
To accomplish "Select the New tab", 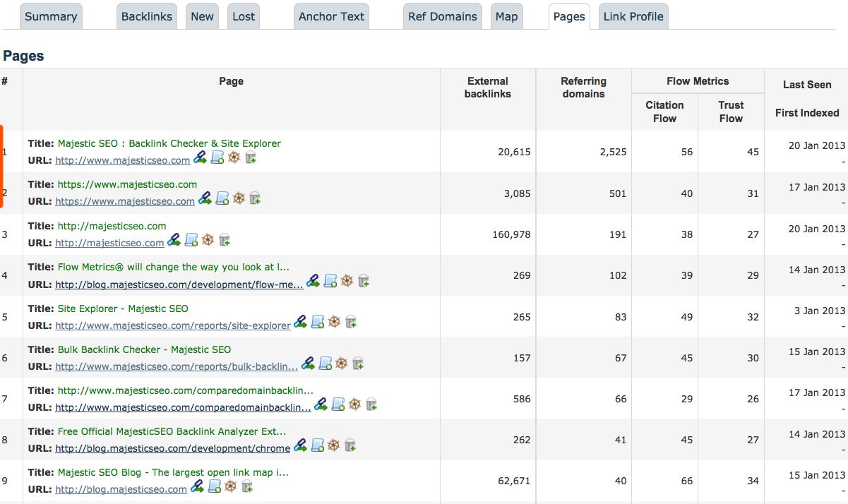I will click(202, 16).
